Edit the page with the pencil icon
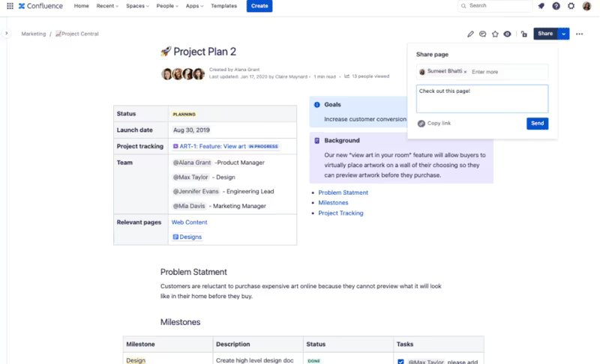The width and height of the screenshot is (600, 364). point(470,34)
